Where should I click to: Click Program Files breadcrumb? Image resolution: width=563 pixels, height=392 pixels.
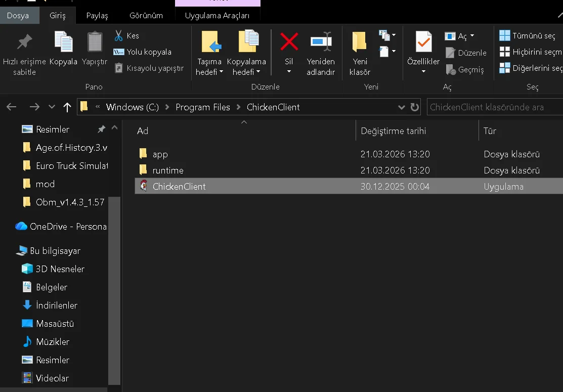click(x=203, y=107)
